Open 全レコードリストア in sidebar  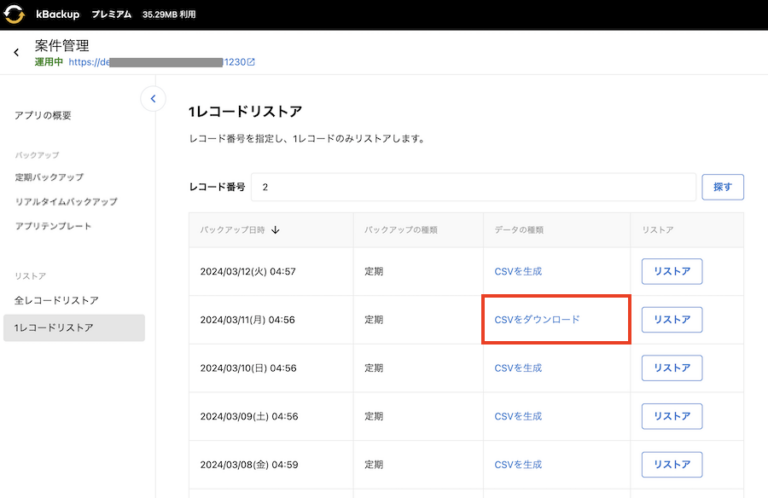[57, 300]
